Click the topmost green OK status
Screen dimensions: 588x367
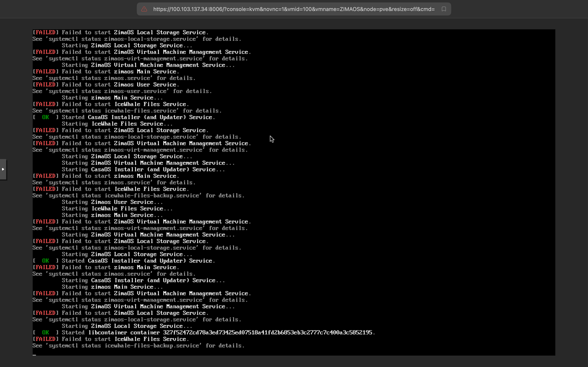(x=46, y=117)
